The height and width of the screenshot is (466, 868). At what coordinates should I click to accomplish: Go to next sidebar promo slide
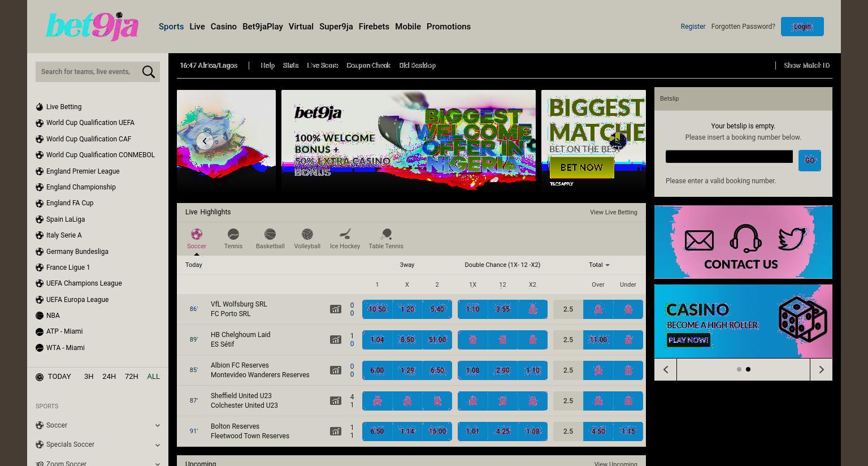[x=821, y=369]
